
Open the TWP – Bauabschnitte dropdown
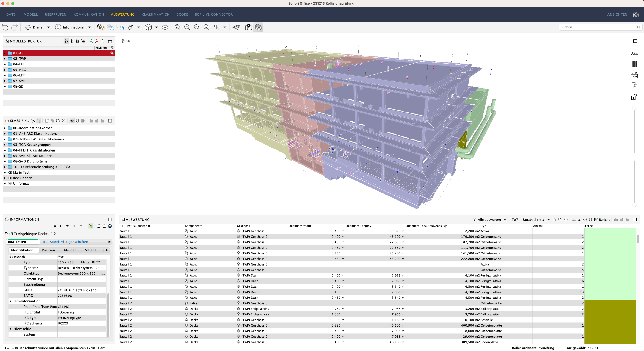(548, 219)
